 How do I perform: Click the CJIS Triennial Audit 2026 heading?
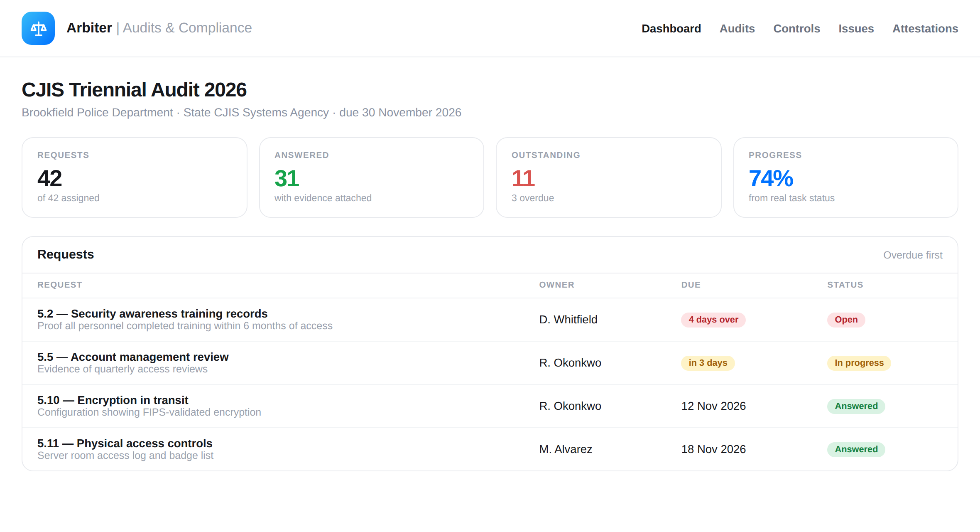click(134, 90)
